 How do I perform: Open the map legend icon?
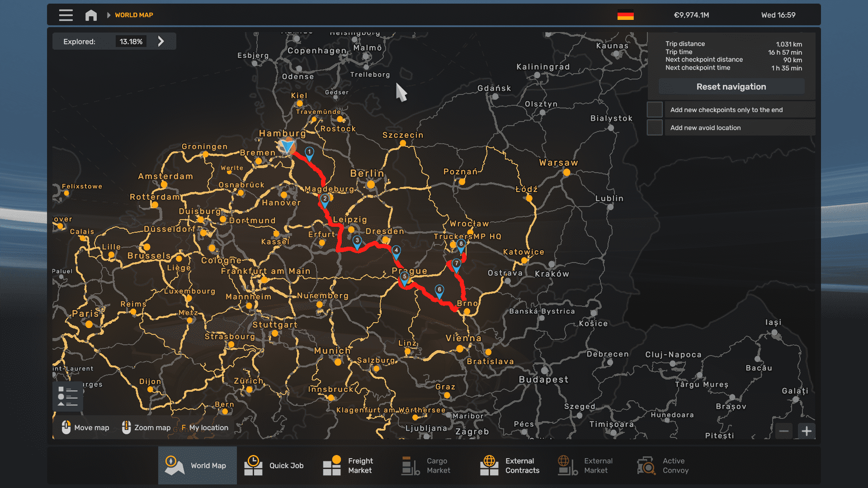[68, 397]
